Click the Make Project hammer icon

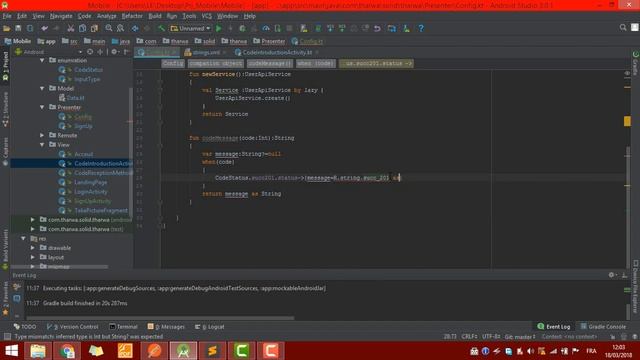(162, 28)
